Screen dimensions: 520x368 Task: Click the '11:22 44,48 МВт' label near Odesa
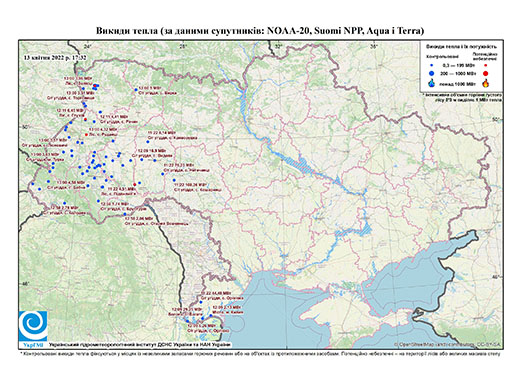(x=217, y=293)
